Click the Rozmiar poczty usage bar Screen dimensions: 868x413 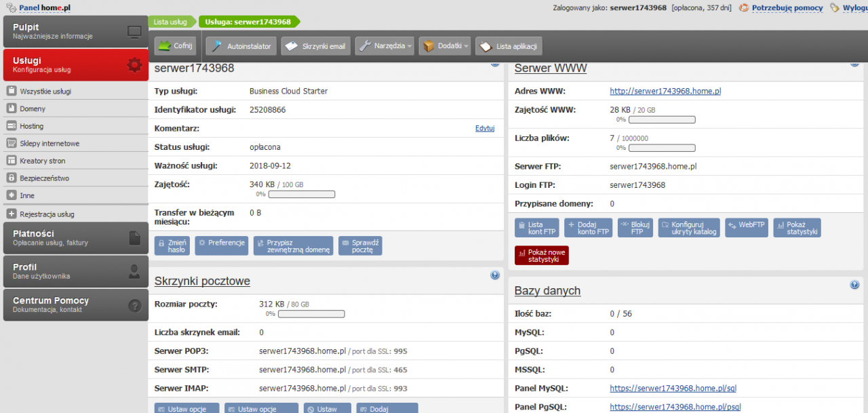click(x=311, y=314)
